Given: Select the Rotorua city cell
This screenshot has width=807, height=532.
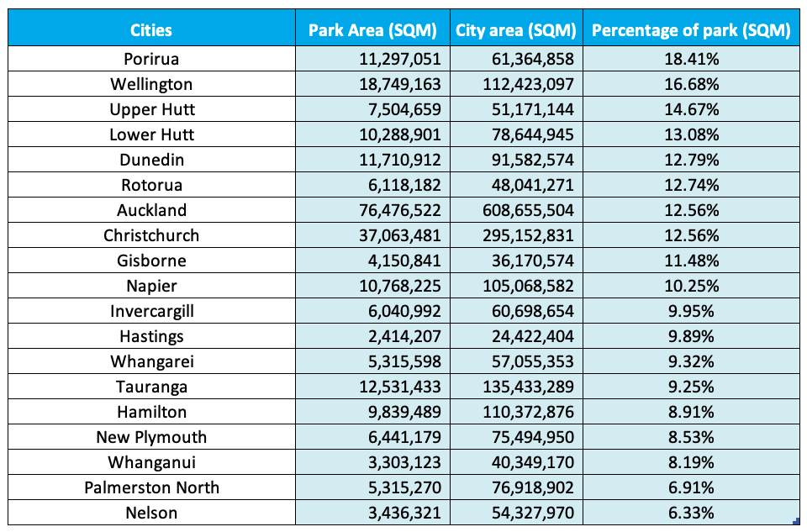Looking at the screenshot, I should pos(151,185).
